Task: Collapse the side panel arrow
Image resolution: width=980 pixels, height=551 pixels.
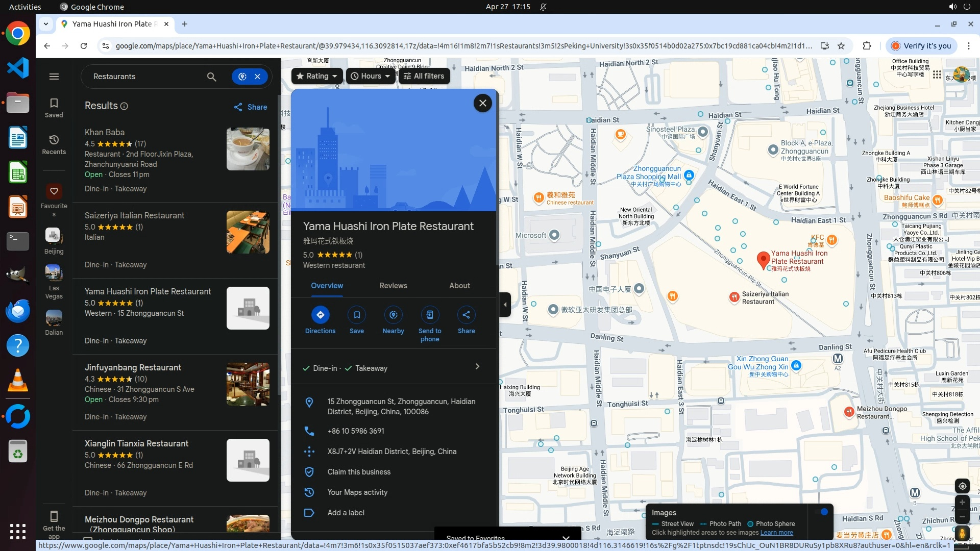Action: click(x=505, y=305)
